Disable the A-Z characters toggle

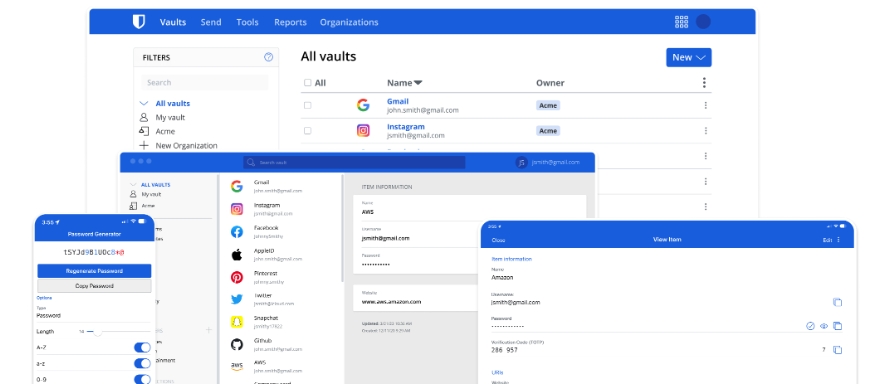142,348
